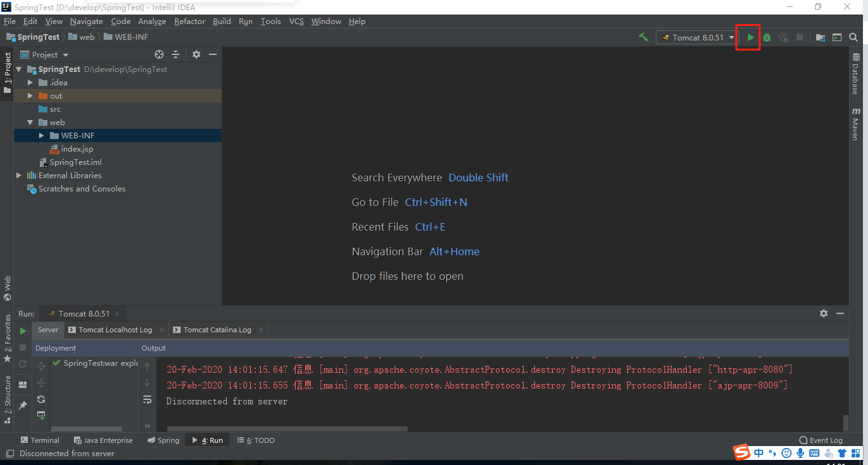Click the Run with Coverage icon
Screen dimensions: 868x465
click(x=783, y=37)
